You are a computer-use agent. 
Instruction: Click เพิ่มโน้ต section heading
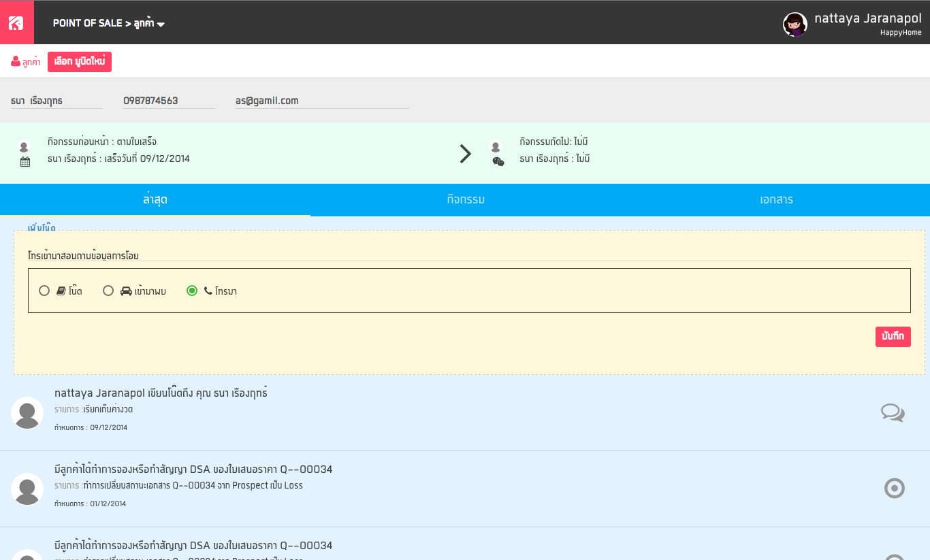[42, 227]
